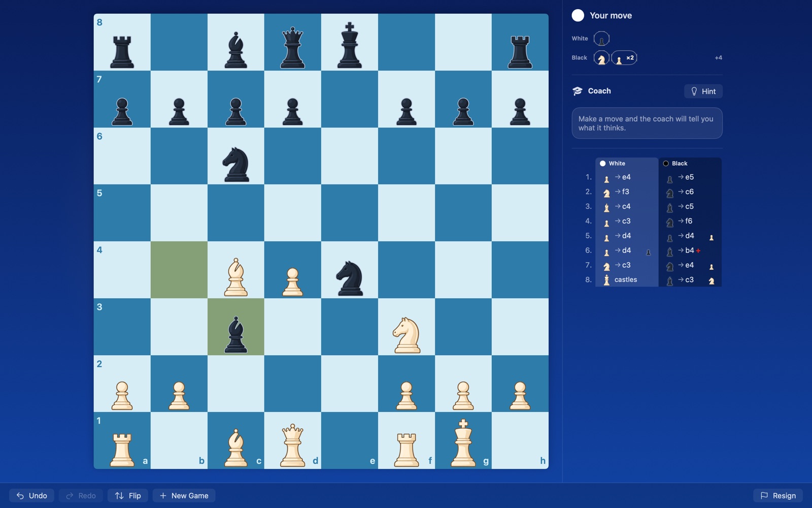Click Black's move 7 e4 in list
The height and width of the screenshot is (508, 812).
(x=690, y=265)
